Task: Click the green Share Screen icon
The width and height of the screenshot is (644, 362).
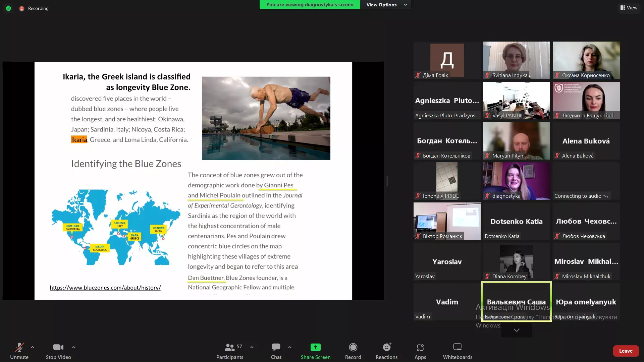Action: click(x=315, y=347)
